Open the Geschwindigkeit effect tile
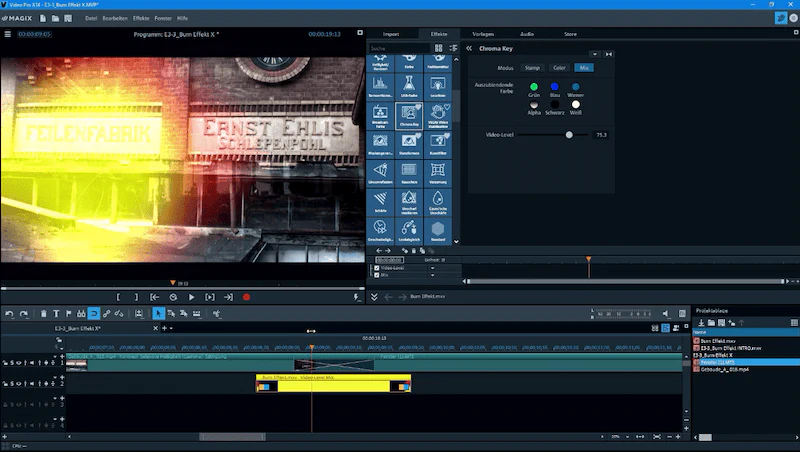The image size is (800, 452). coord(380,231)
